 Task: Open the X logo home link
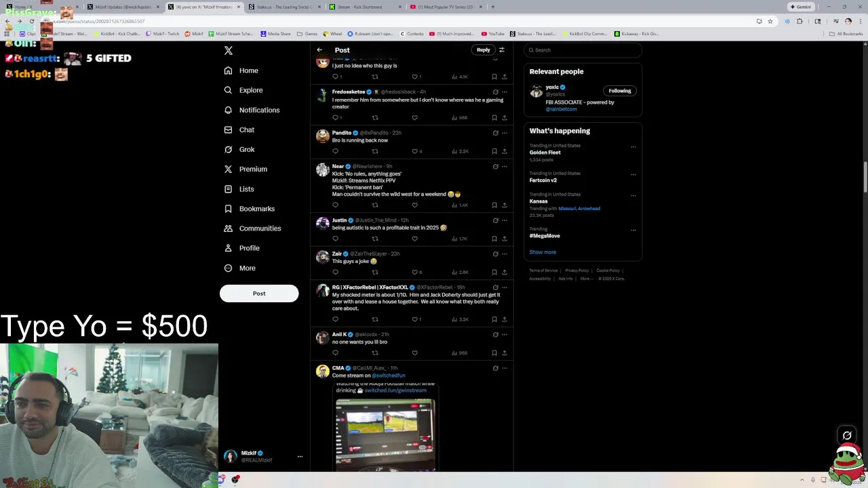(x=229, y=51)
